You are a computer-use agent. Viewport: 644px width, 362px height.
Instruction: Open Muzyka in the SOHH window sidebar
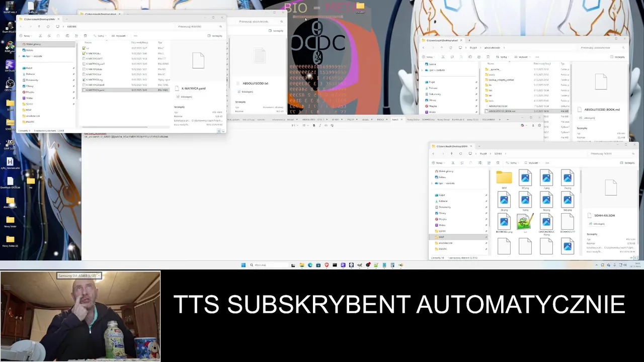click(442, 219)
